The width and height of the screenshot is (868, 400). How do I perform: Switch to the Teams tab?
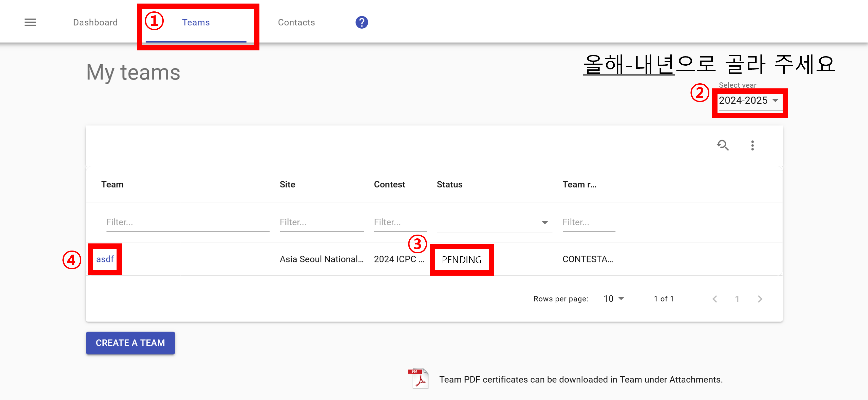click(x=196, y=22)
